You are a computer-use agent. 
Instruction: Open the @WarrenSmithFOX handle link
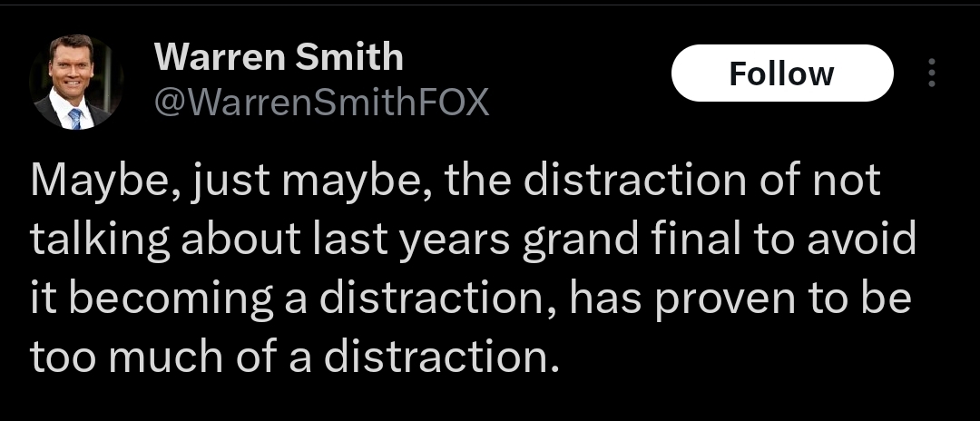coord(321,103)
